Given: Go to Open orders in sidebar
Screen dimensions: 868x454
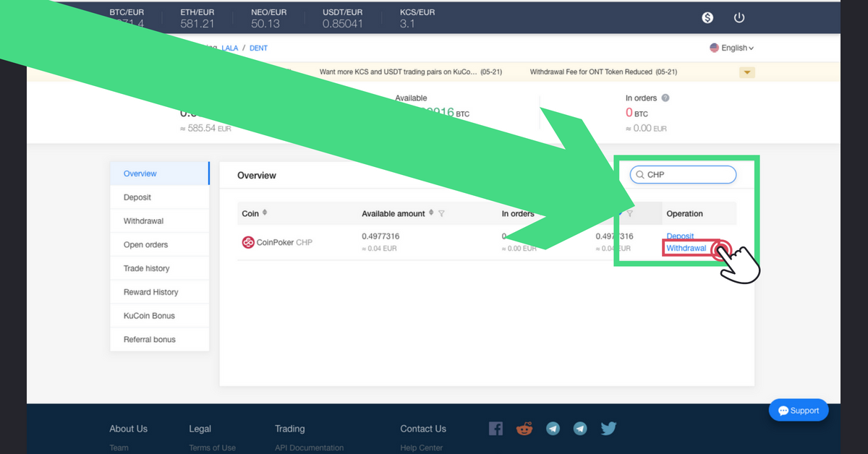Looking at the screenshot, I should pyautogui.click(x=159, y=244).
